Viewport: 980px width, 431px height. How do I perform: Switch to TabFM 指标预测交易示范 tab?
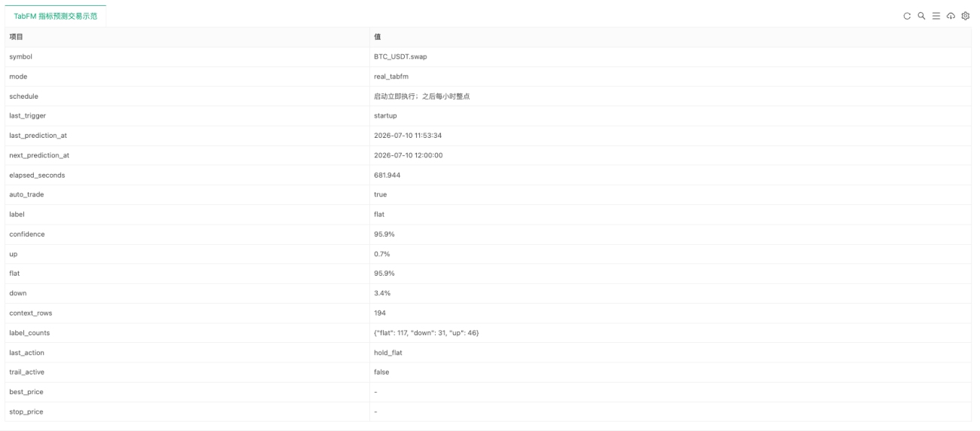pos(56,16)
